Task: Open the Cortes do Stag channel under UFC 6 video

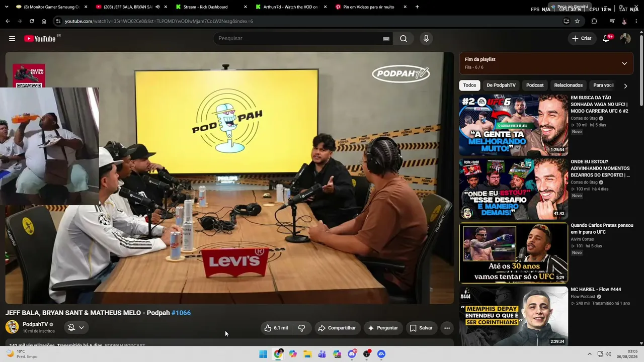Action: pyautogui.click(x=584, y=118)
